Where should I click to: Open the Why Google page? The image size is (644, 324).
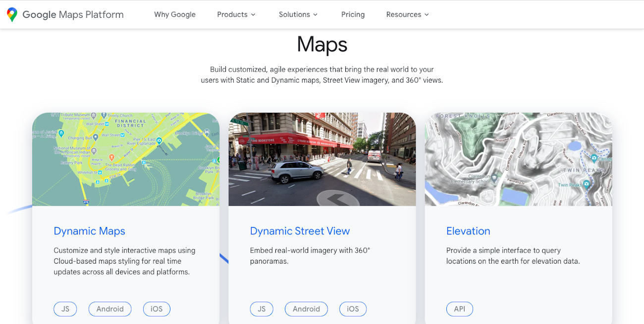pyautogui.click(x=175, y=14)
